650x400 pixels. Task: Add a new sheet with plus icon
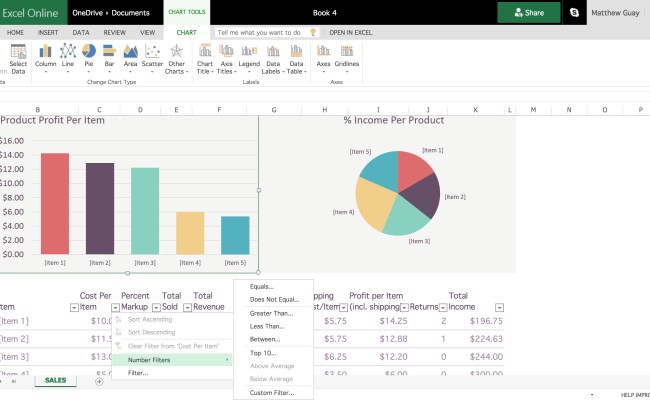coord(99,381)
